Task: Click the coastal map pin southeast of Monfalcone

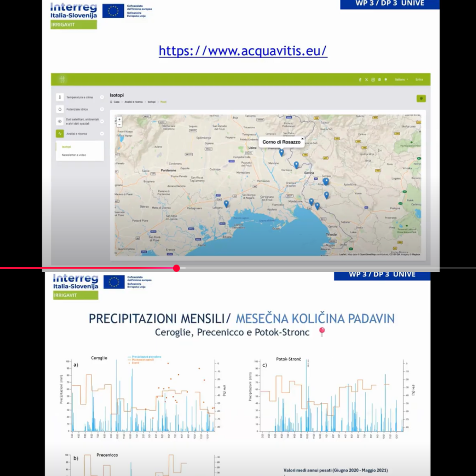Action: coord(317,206)
